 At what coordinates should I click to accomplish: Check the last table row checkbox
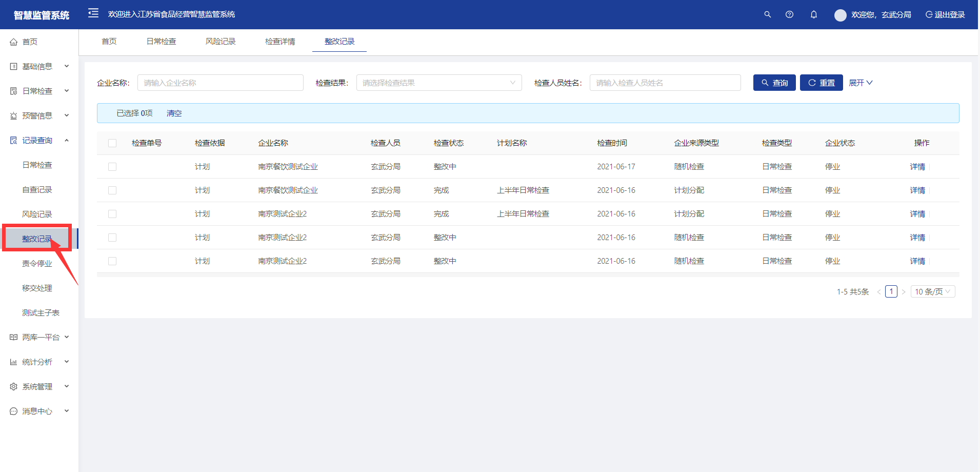(x=112, y=261)
